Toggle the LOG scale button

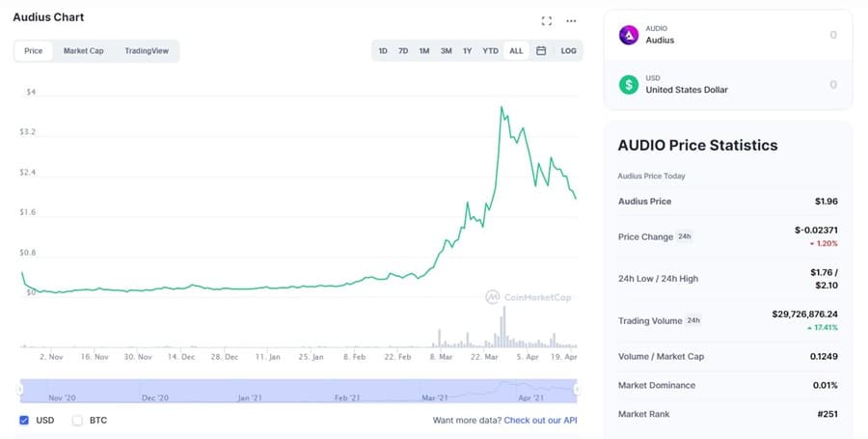click(568, 51)
